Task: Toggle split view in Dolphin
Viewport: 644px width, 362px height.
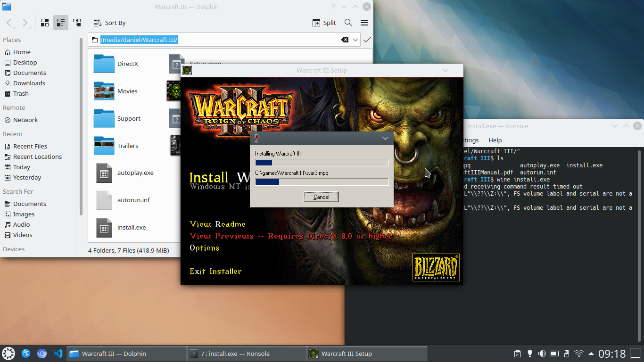Action: click(x=324, y=22)
